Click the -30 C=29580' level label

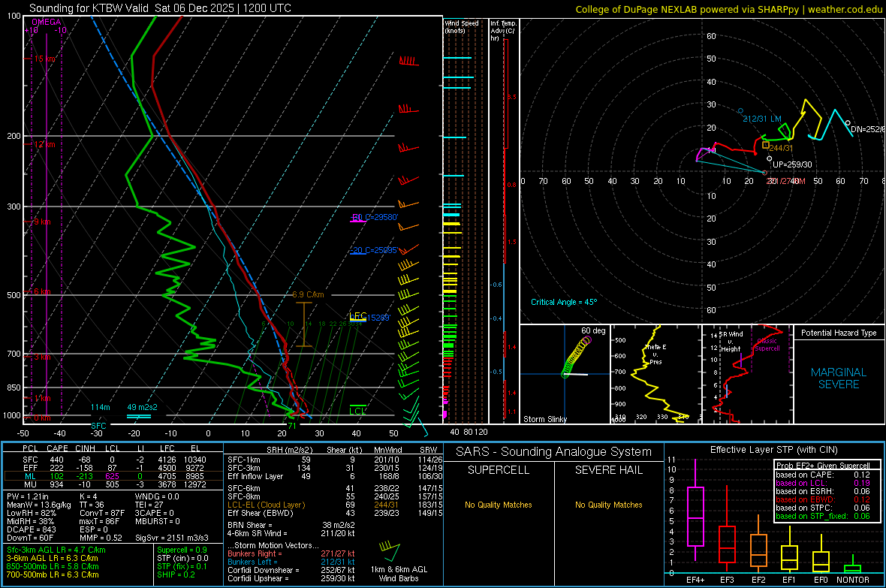tap(375, 217)
